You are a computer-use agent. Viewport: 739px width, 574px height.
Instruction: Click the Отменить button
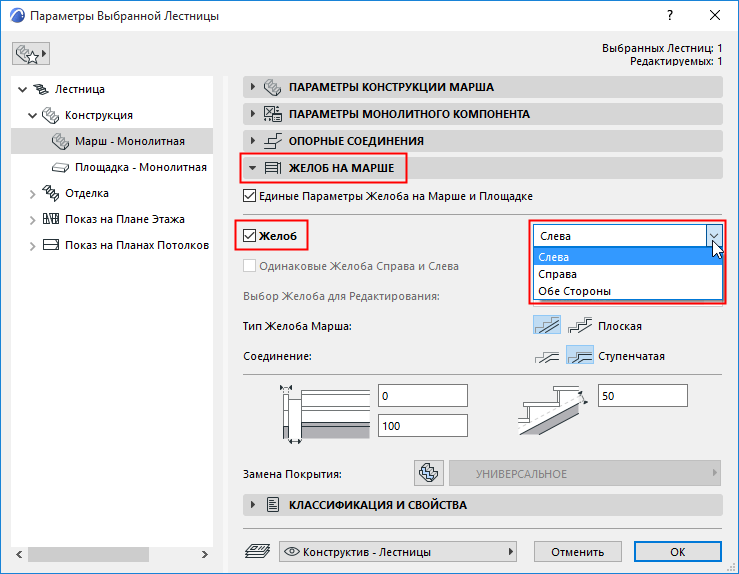click(577, 551)
